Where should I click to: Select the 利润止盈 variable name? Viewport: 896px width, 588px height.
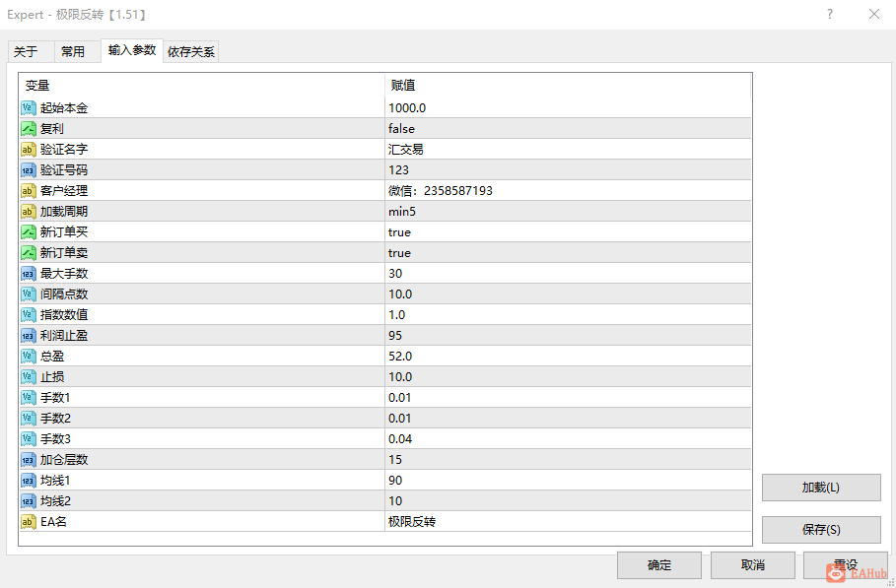(64, 336)
